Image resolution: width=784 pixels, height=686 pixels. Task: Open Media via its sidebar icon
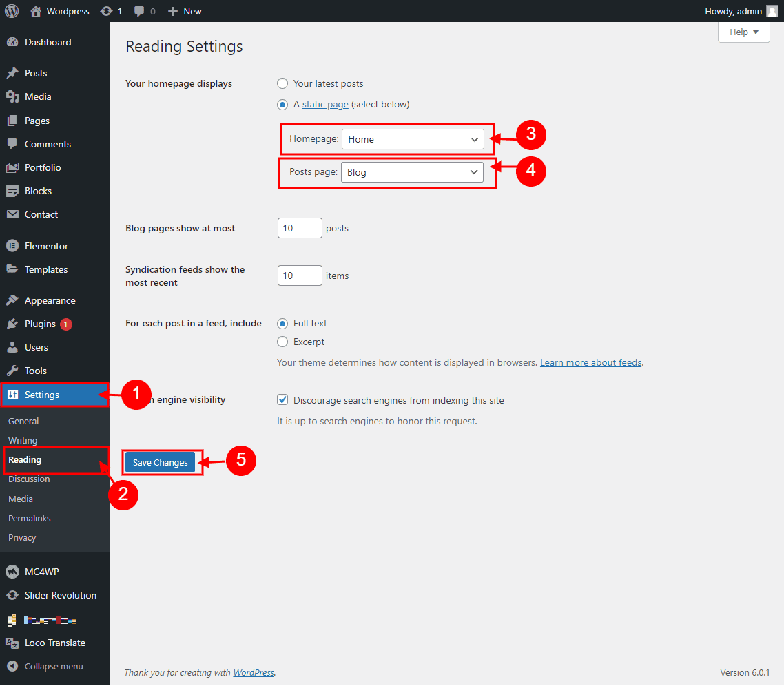pyautogui.click(x=12, y=96)
